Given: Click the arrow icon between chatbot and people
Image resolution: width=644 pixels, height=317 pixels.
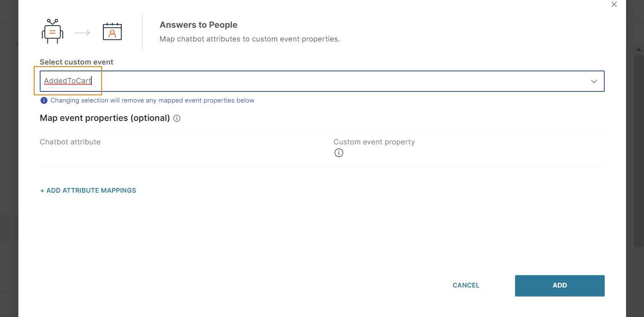Looking at the screenshot, I should coord(82,32).
